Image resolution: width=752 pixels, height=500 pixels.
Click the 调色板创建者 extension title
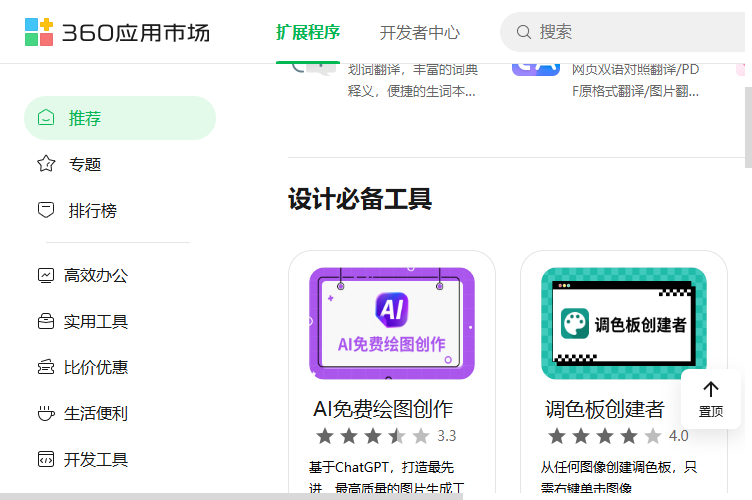coord(604,409)
